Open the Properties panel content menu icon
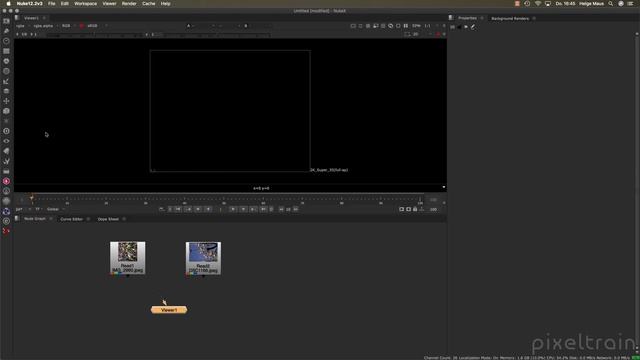 click(x=451, y=18)
